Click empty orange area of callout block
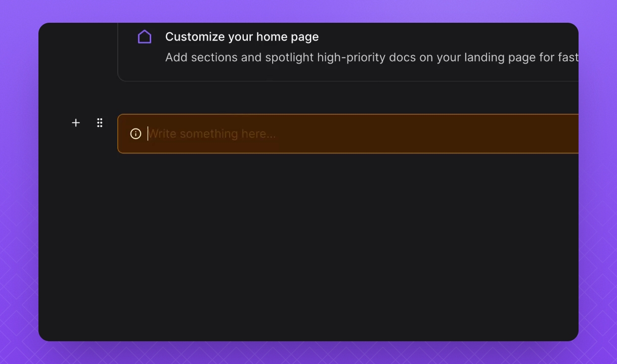The height and width of the screenshot is (364, 617). 430,133
